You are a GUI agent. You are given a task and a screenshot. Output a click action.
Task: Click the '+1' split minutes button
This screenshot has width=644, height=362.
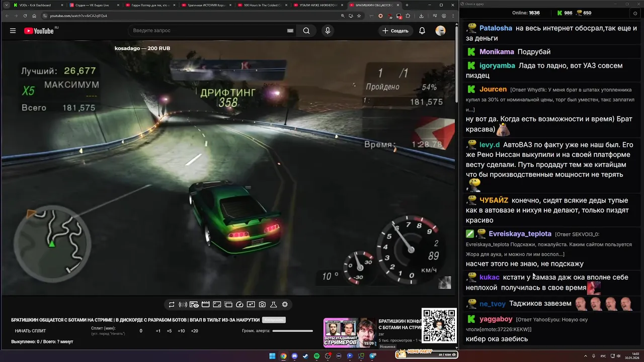158,331
